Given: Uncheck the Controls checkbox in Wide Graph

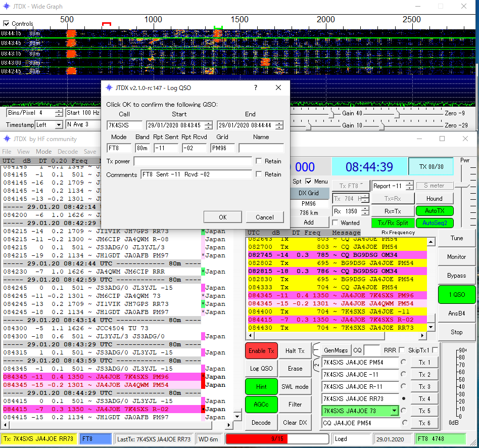Looking at the screenshot, I should [x=7, y=24].
